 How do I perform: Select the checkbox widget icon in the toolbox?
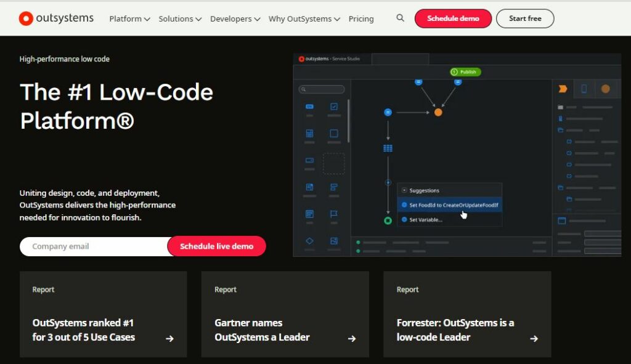pos(333,107)
